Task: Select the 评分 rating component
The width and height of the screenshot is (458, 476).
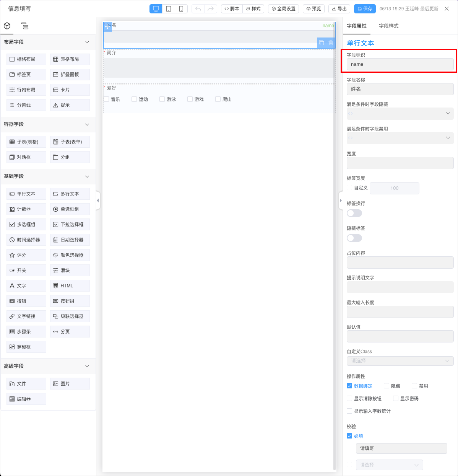Action: pyautogui.click(x=26, y=255)
